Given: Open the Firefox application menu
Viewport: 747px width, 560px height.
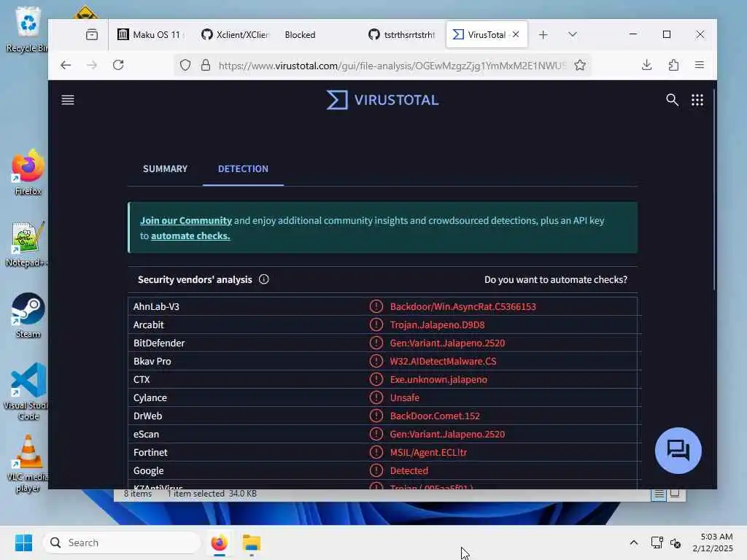Looking at the screenshot, I should (x=700, y=65).
